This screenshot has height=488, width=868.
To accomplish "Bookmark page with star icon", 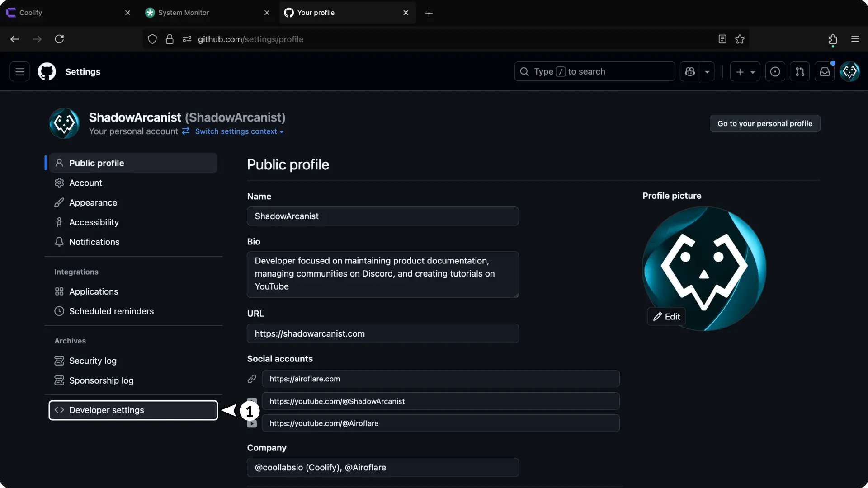I will click(740, 39).
